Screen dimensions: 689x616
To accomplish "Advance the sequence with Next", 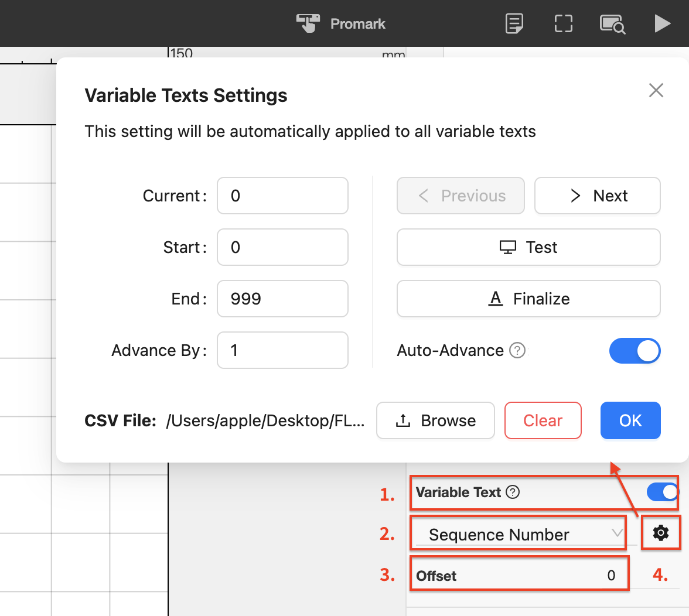I will pos(597,196).
